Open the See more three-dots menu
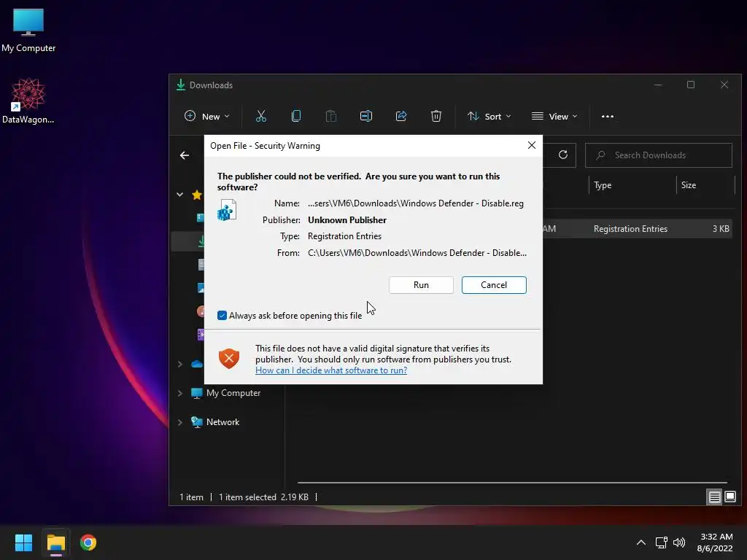 click(x=608, y=116)
